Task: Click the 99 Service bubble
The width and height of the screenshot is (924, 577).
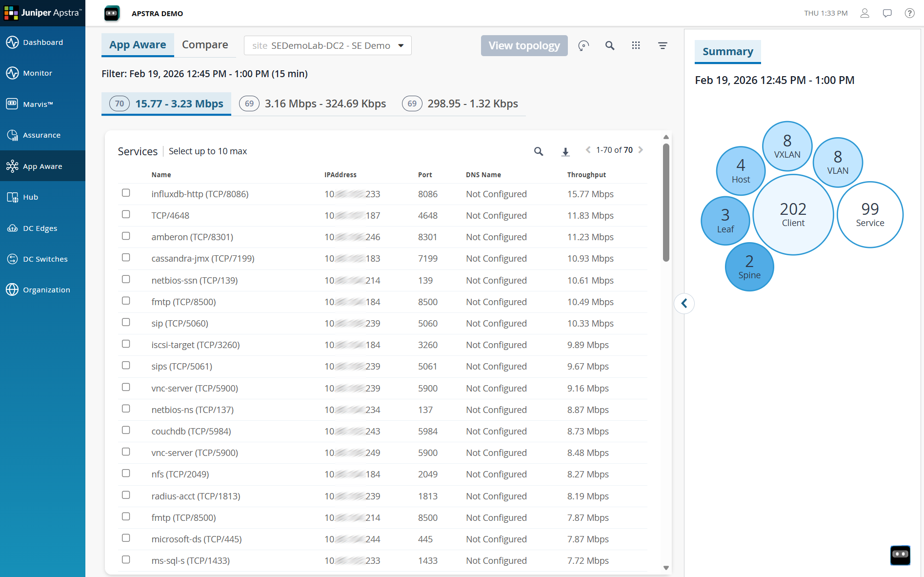Action: [x=870, y=214]
